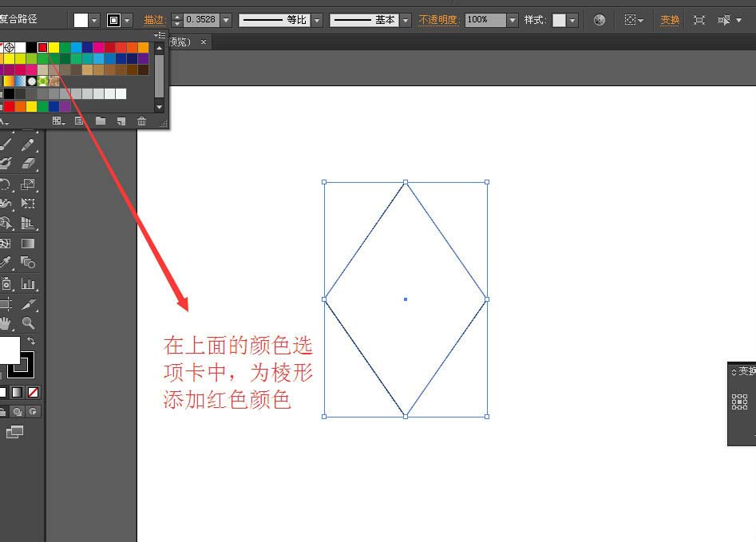Click the 描边 stroke link

(x=152, y=19)
